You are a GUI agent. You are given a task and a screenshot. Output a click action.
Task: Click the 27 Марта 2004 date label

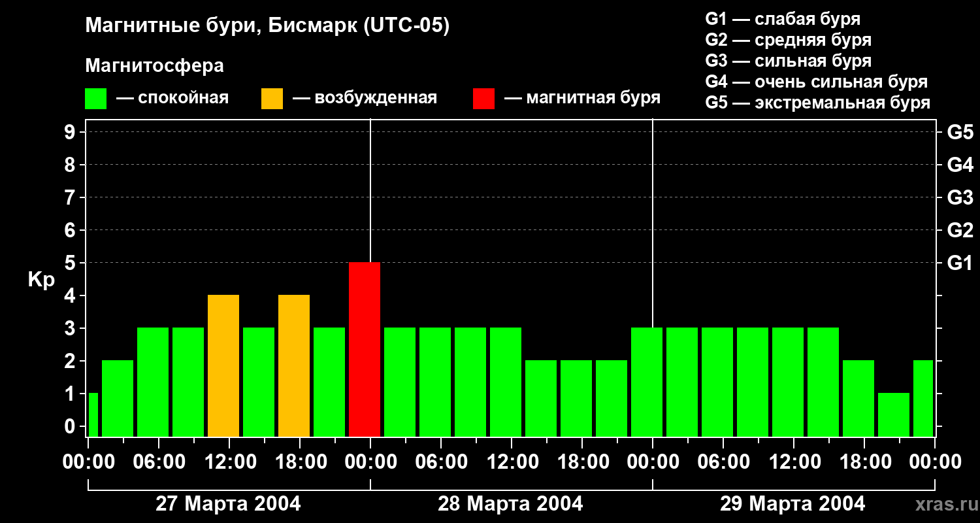pos(228,504)
